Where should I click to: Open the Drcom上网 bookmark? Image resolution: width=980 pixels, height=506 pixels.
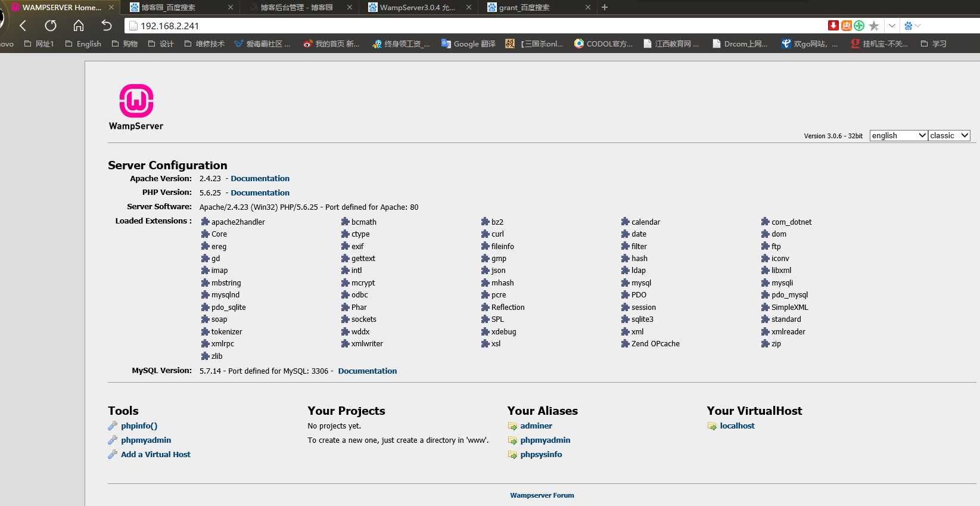pos(740,44)
